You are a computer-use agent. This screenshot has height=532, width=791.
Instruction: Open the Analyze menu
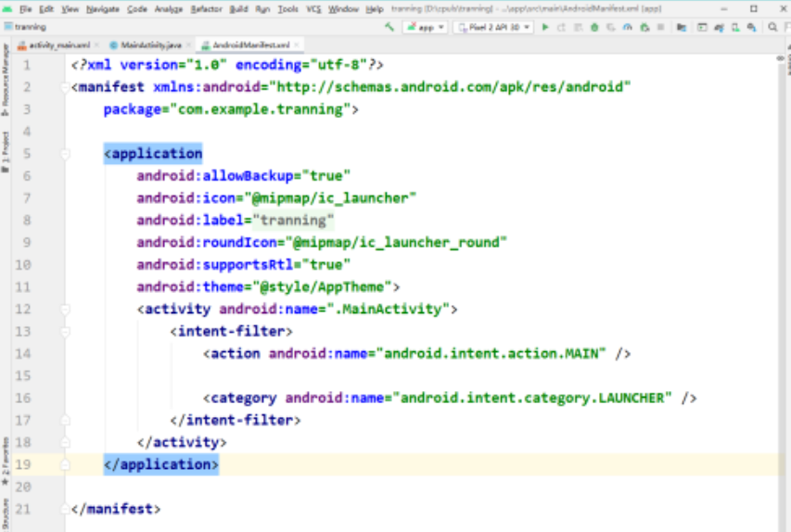(x=169, y=9)
